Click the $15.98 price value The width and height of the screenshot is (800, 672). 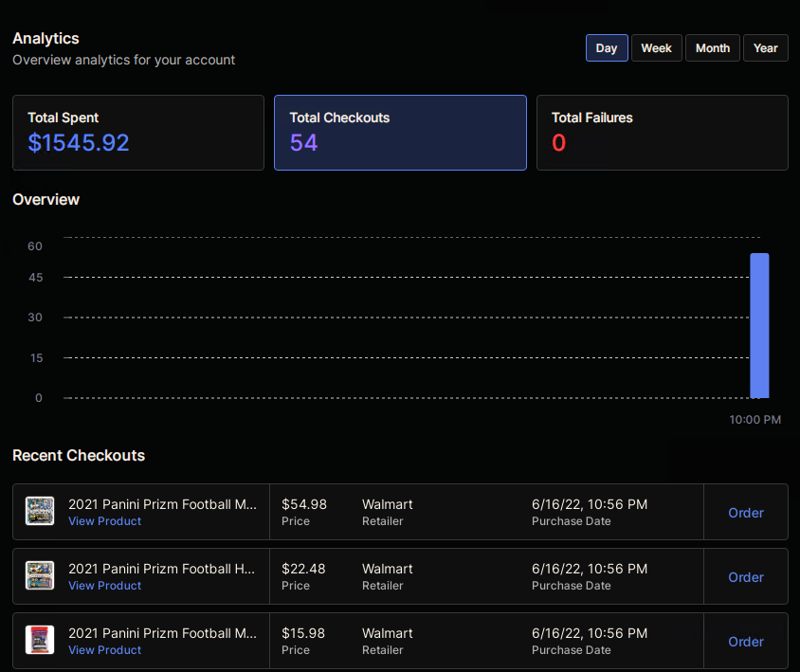303,633
